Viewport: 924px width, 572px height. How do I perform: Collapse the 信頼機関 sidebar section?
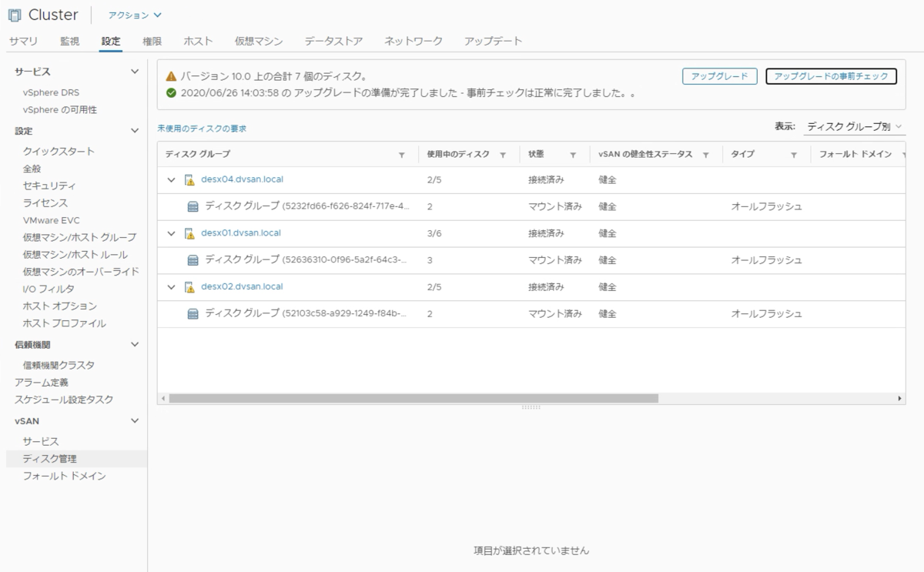pyautogui.click(x=135, y=344)
